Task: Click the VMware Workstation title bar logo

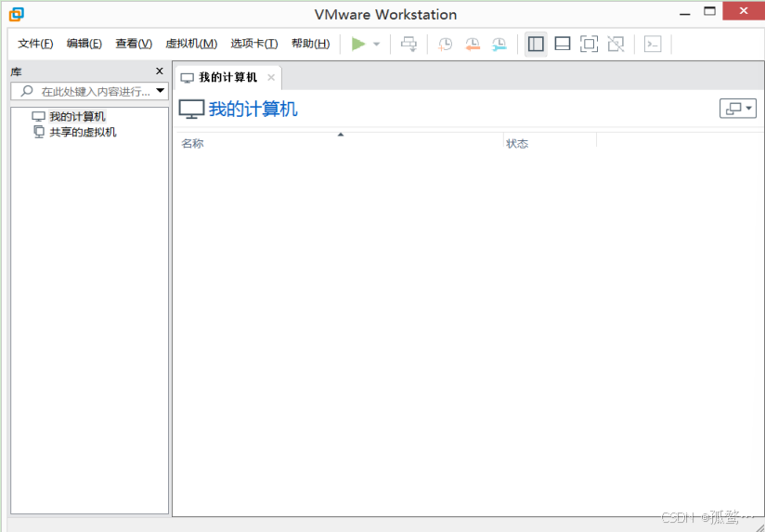Action: (x=16, y=14)
